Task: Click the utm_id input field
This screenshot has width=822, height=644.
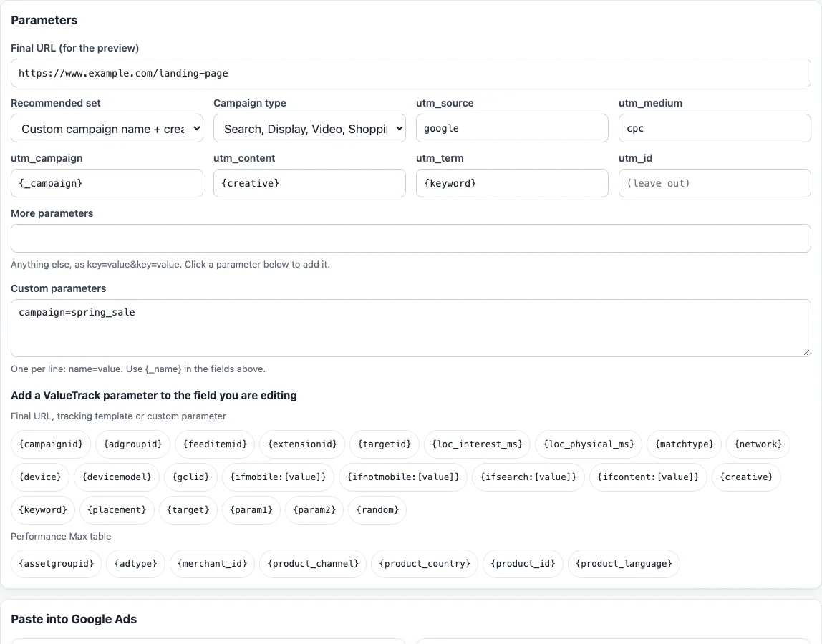Action: click(x=715, y=183)
